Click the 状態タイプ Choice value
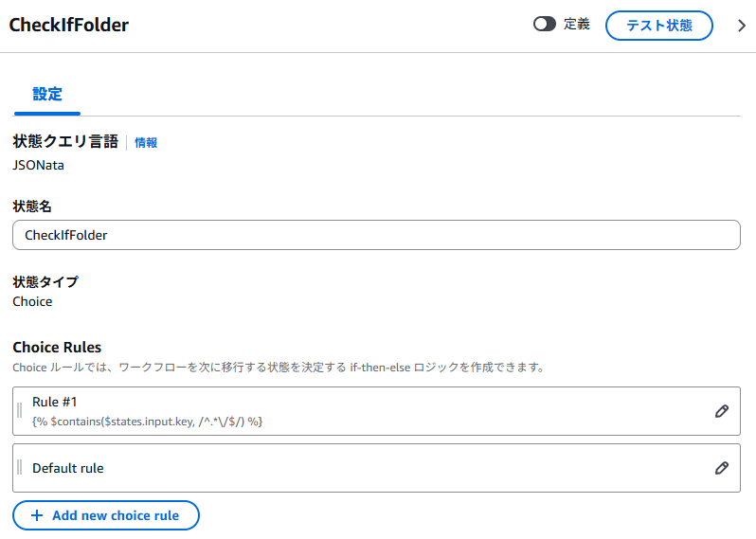Viewport: 756px width, 539px height. [32, 301]
